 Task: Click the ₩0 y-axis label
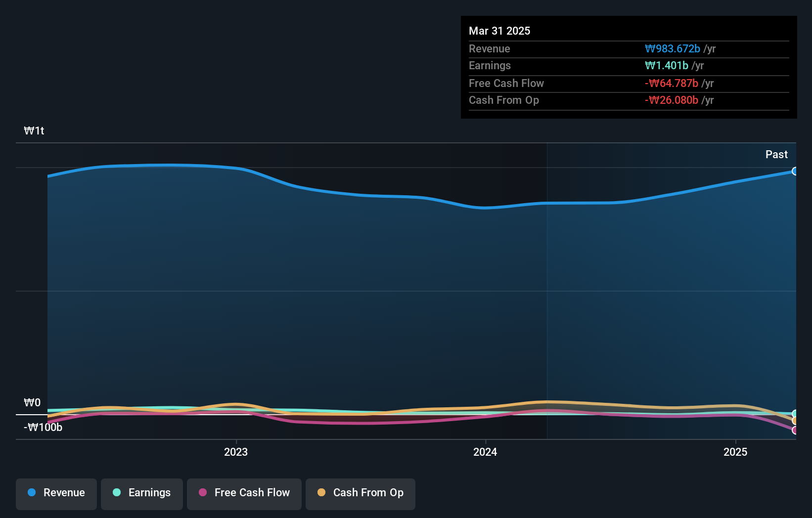[32, 402]
